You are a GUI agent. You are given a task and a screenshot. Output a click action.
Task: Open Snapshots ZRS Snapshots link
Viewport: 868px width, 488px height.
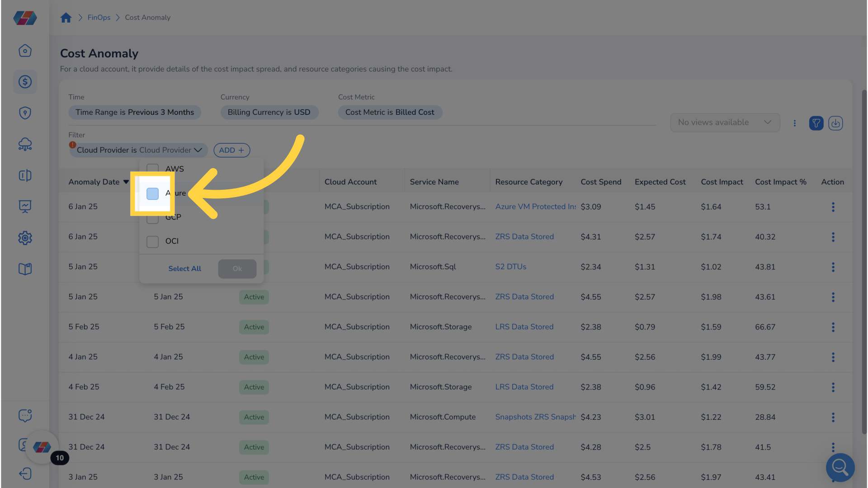pos(536,417)
